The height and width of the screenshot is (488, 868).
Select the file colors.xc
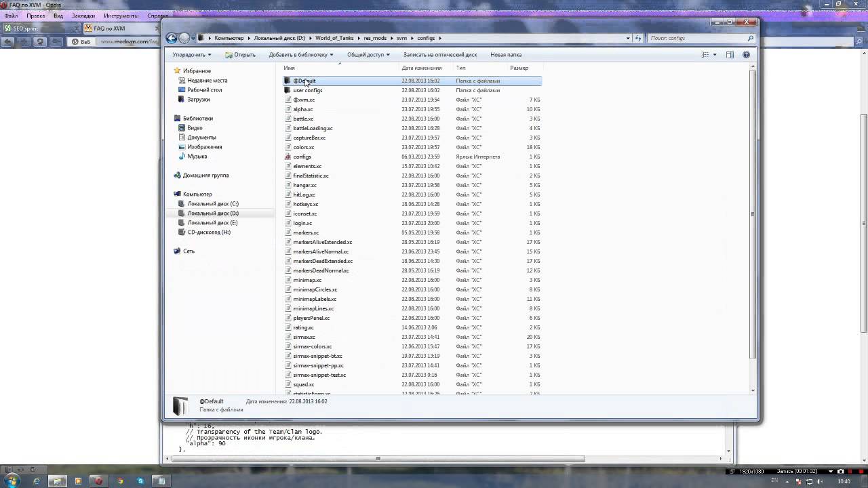coord(304,147)
